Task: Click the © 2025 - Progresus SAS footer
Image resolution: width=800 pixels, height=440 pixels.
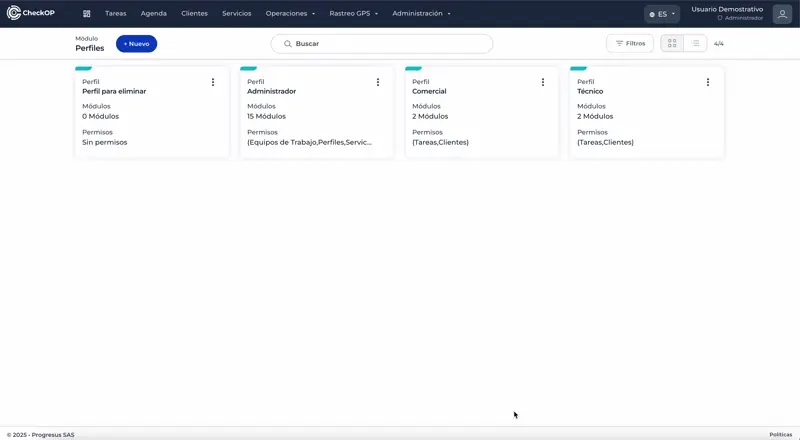Action: (x=40, y=435)
